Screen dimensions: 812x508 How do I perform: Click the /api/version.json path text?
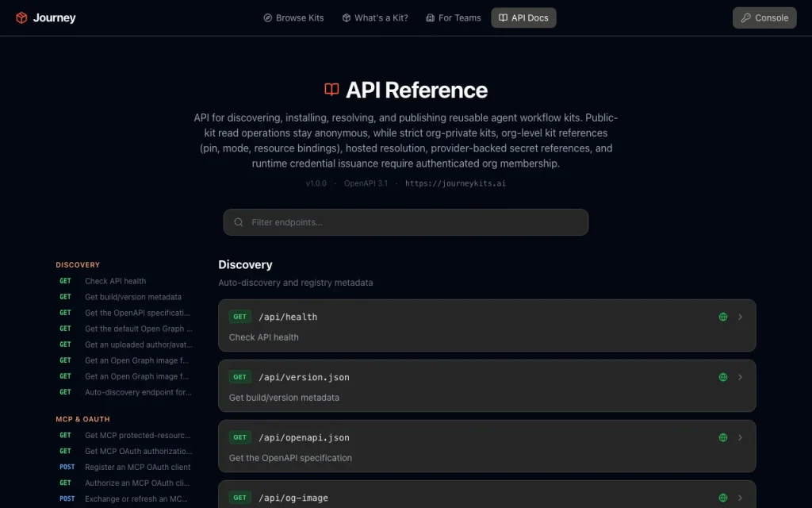(x=304, y=377)
